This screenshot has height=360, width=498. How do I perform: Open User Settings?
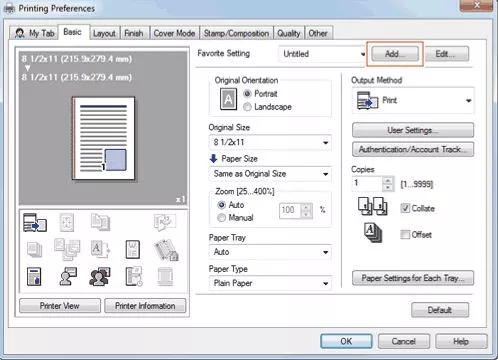(413, 130)
